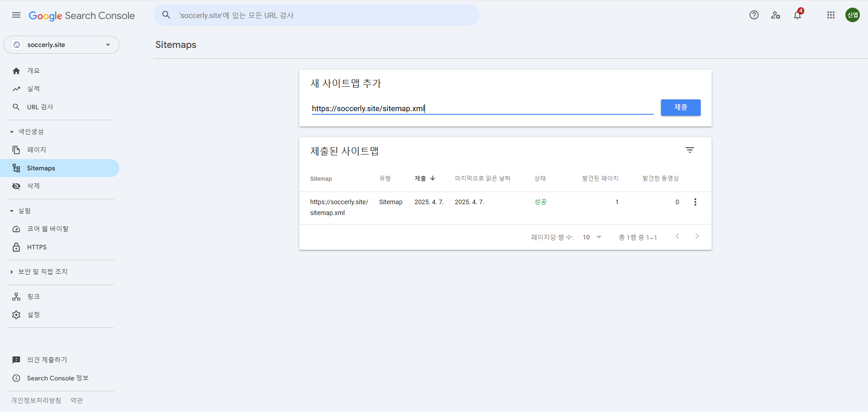The width and height of the screenshot is (868, 412).
Task: Click the 상태 column header
Action: 540,178
